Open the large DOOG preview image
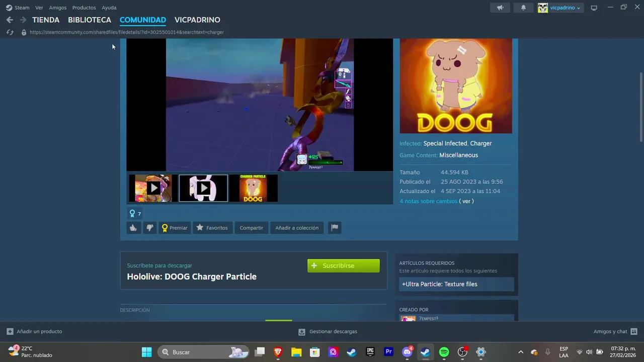 pos(456,86)
